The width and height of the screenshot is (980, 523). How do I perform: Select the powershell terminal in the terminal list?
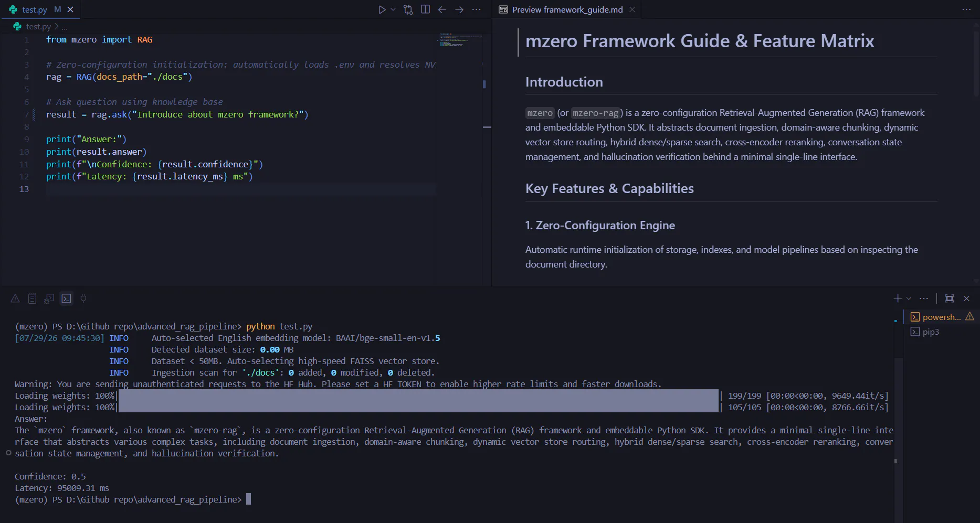[x=942, y=317]
